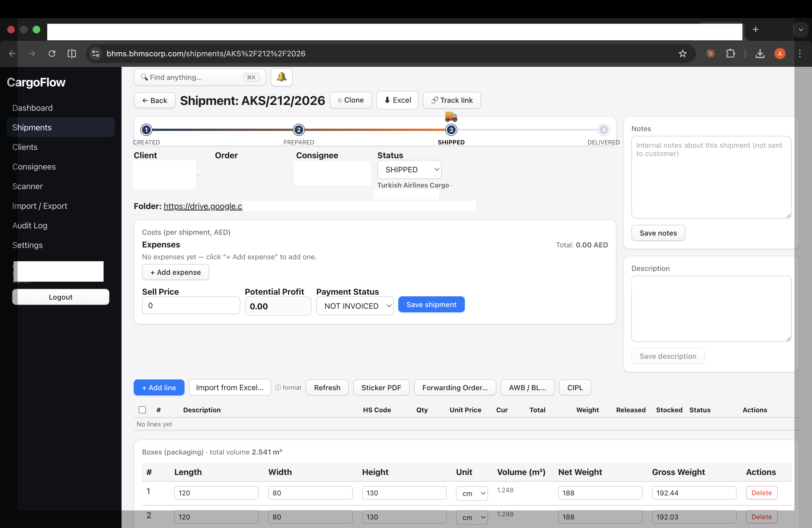Open the tab search chevron
Viewport: 812px width, 528px height.
[800, 30]
